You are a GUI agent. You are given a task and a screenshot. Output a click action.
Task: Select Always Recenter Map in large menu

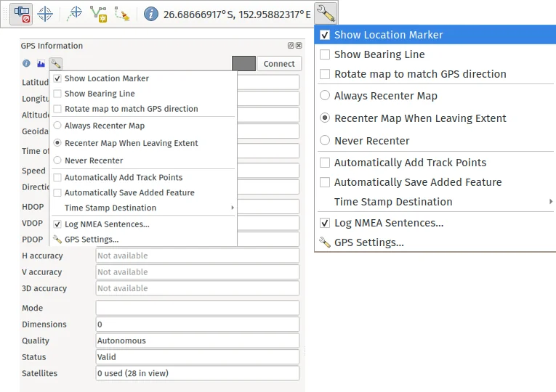tap(325, 96)
